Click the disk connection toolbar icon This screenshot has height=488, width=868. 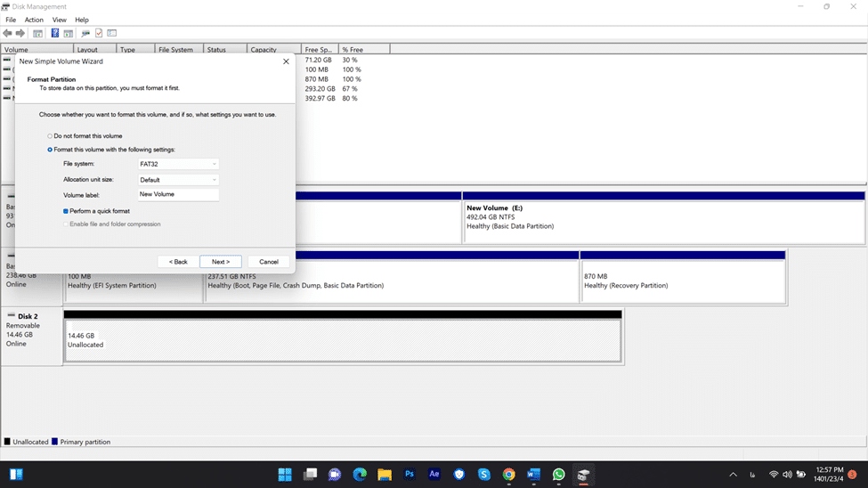tap(85, 33)
